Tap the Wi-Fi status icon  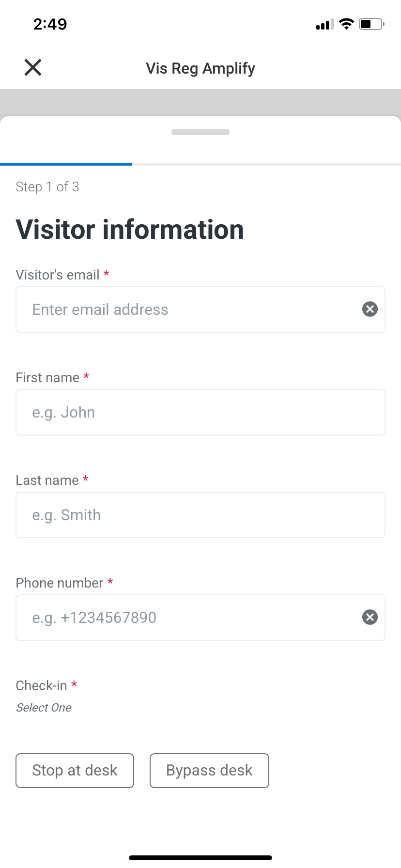click(x=346, y=24)
